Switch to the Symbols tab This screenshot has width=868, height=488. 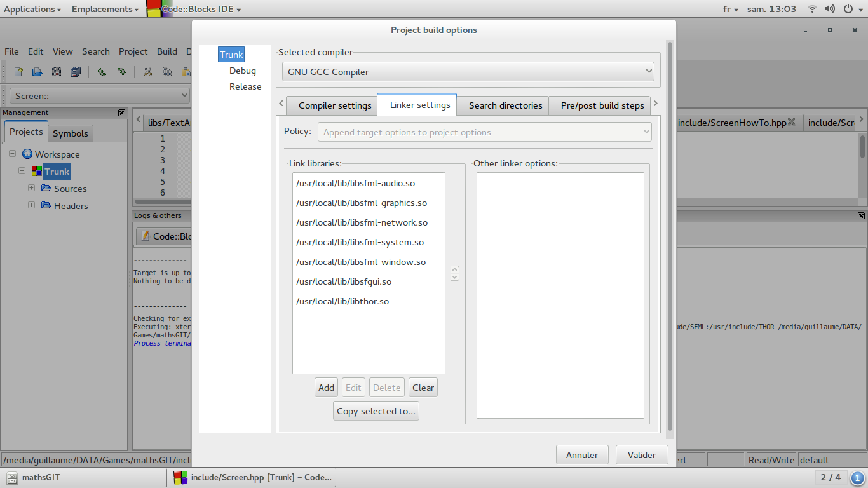pos(71,133)
